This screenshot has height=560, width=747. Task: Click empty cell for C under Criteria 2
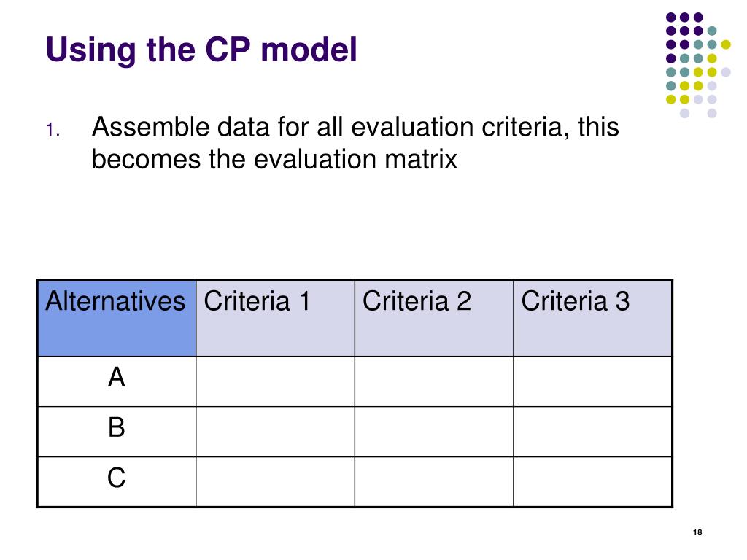tap(434, 482)
